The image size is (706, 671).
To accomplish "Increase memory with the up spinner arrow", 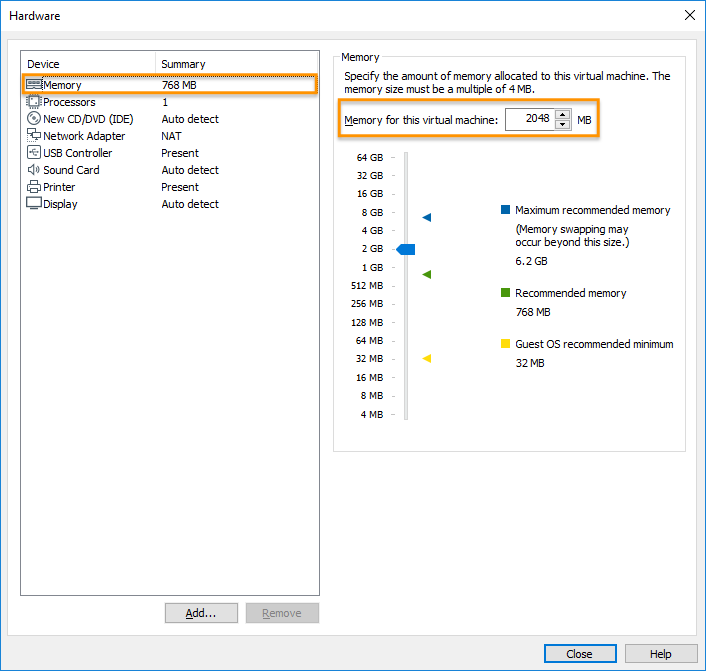I will [x=562, y=114].
